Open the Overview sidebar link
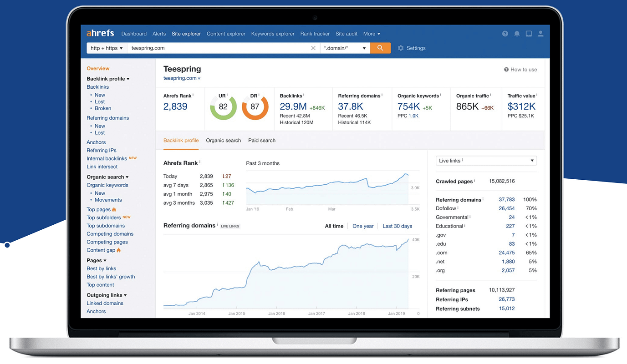Image resolution: width=627 pixels, height=364 pixels. click(x=98, y=68)
